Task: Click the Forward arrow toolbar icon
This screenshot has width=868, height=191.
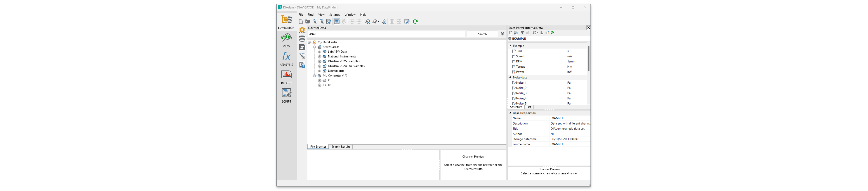Action: [359, 21]
